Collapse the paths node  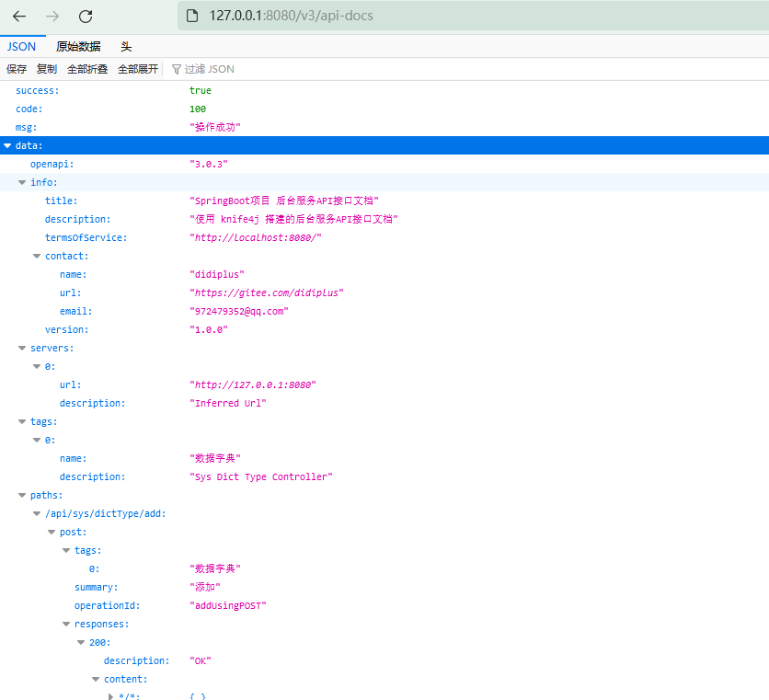coord(21,495)
